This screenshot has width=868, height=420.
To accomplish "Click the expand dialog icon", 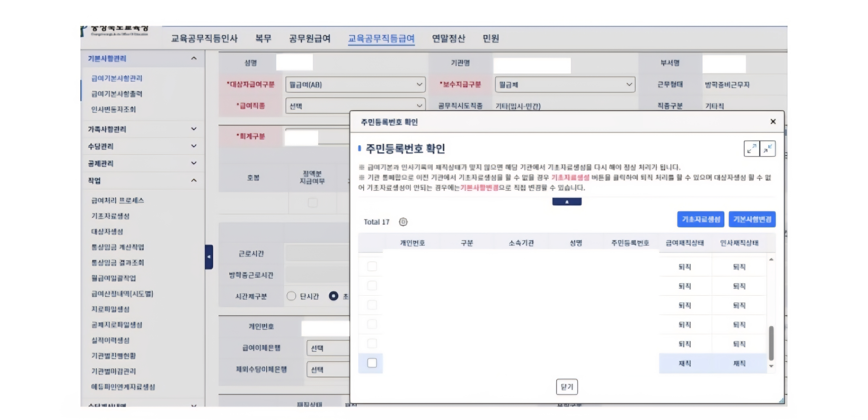I will (x=751, y=149).
